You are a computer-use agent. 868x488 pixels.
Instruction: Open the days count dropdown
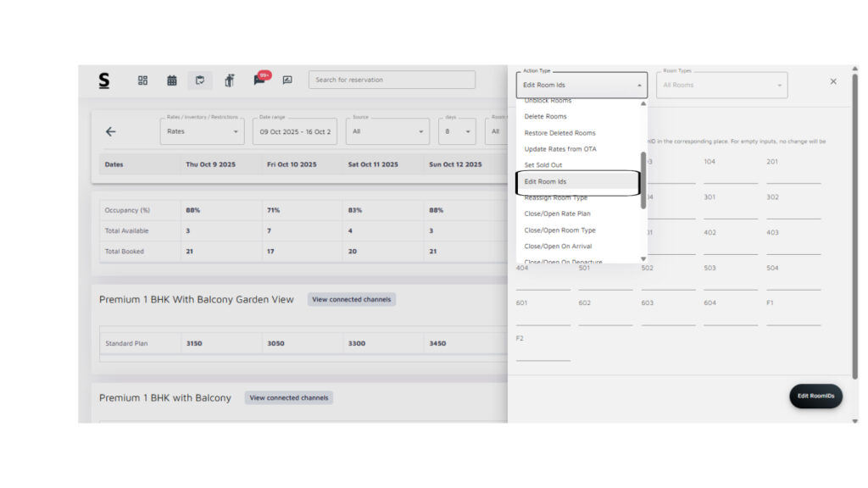click(458, 131)
